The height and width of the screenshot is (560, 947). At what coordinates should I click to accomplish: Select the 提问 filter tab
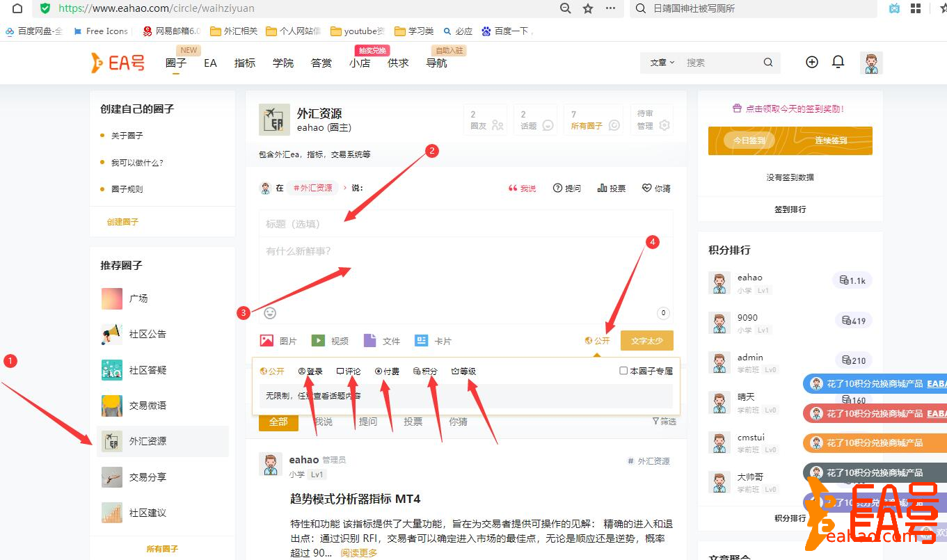click(367, 421)
